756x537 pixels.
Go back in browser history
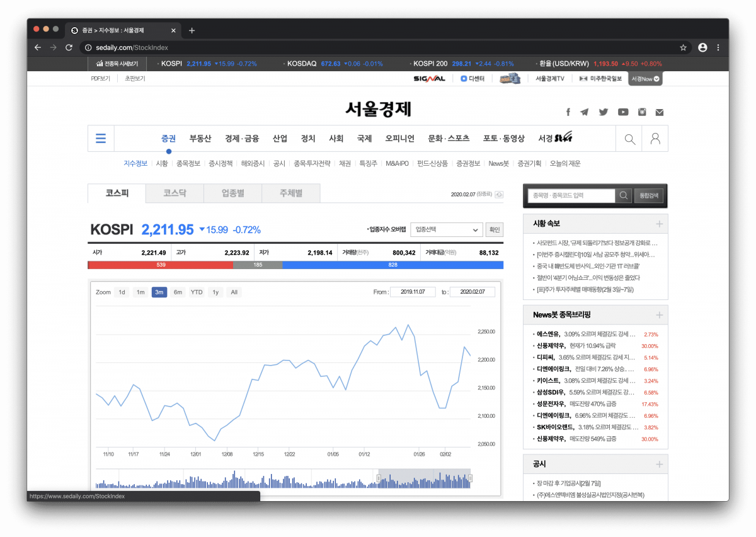pos(38,47)
